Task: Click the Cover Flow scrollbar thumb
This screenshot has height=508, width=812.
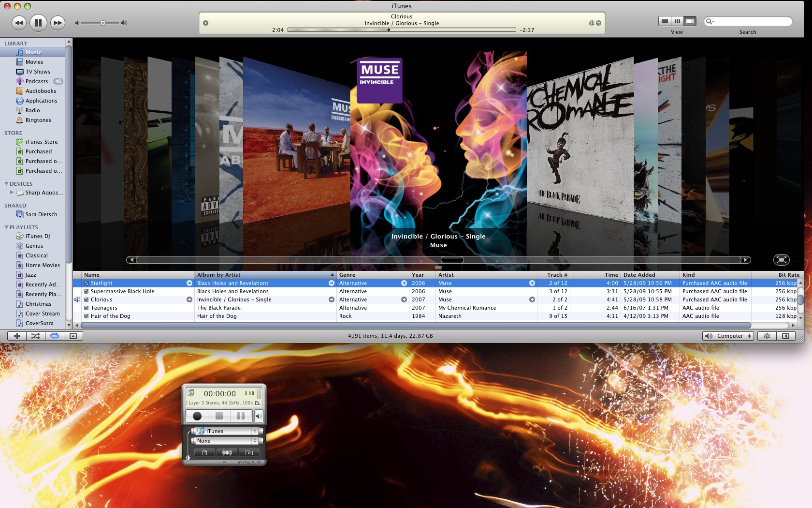Action: pos(452,260)
